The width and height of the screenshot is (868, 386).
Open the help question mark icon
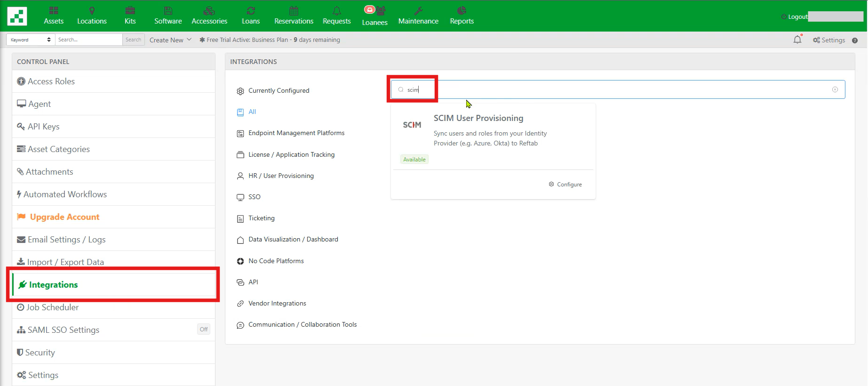tap(855, 40)
